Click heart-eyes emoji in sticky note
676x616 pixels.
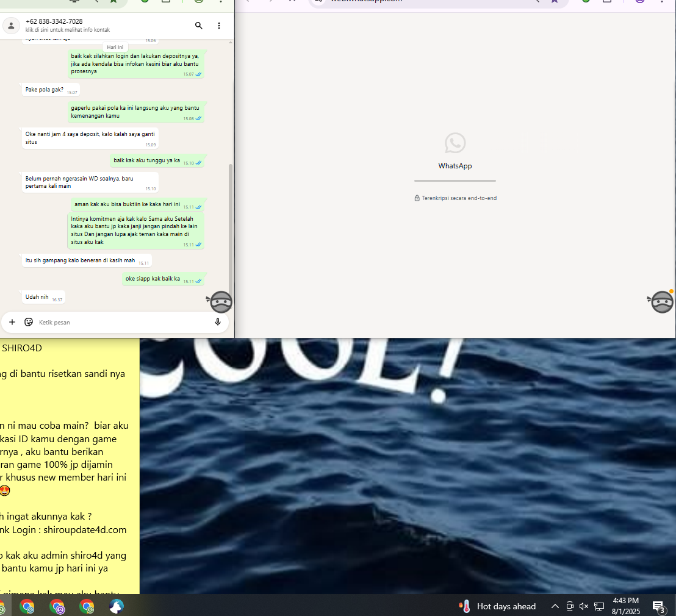point(5,490)
